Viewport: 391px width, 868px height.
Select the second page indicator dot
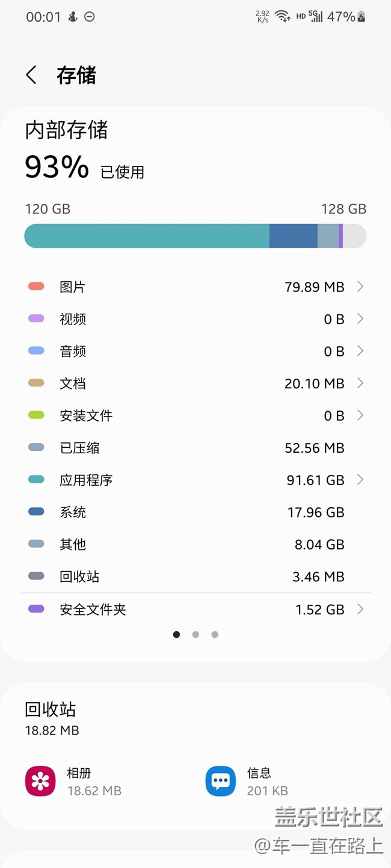(195, 634)
